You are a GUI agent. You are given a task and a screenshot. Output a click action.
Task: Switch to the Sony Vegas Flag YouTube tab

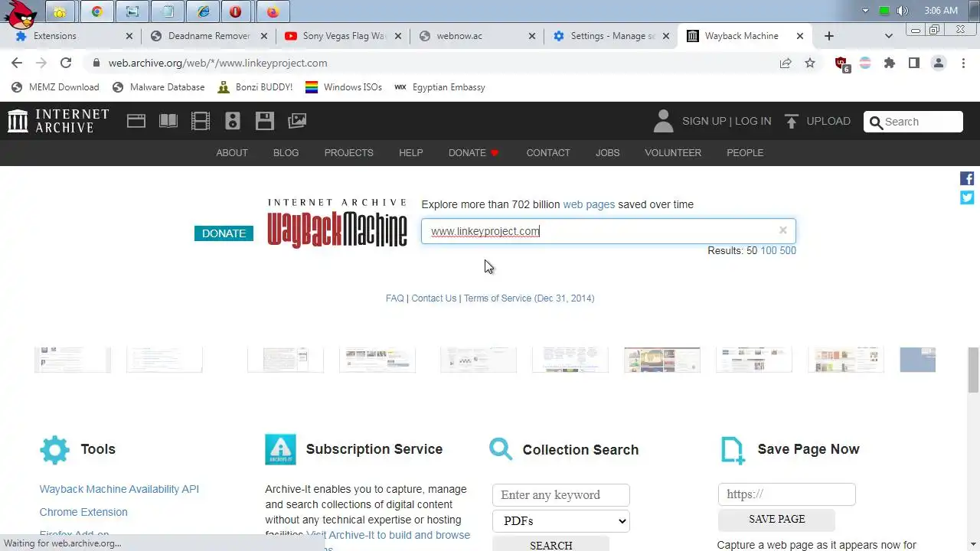[x=343, y=36]
